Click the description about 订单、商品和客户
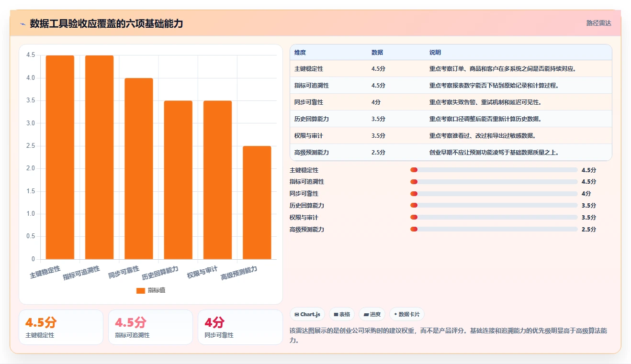This screenshot has width=631, height=364. 503,69
